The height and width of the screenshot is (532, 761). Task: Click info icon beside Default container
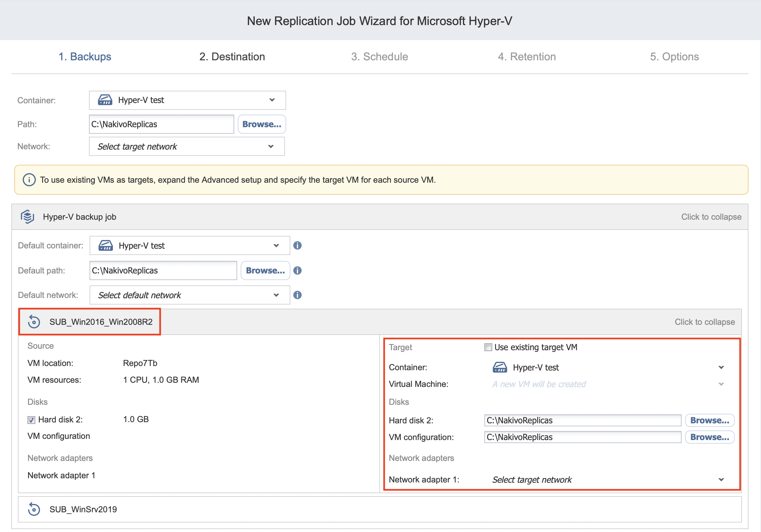[x=297, y=245]
